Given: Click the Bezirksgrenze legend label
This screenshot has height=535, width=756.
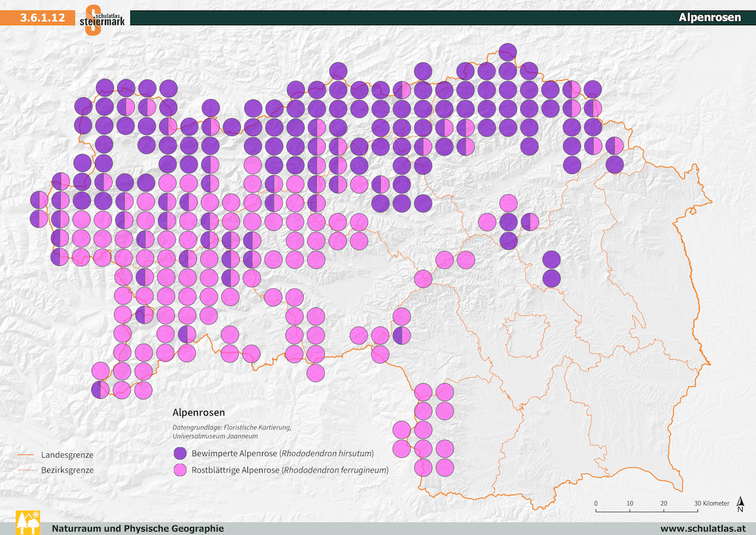Looking at the screenshot, I should click(67, 470).
